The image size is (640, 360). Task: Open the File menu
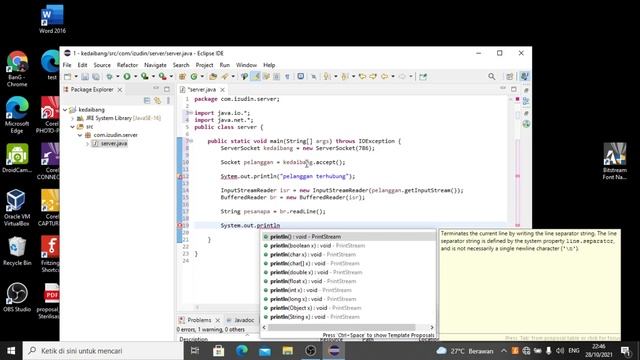(x=67, y=65)
